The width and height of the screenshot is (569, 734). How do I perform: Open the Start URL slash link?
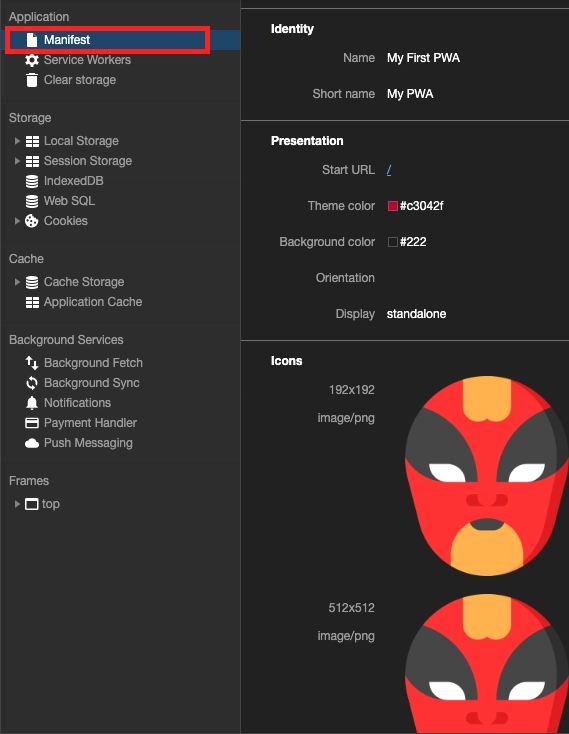[389, 170]
